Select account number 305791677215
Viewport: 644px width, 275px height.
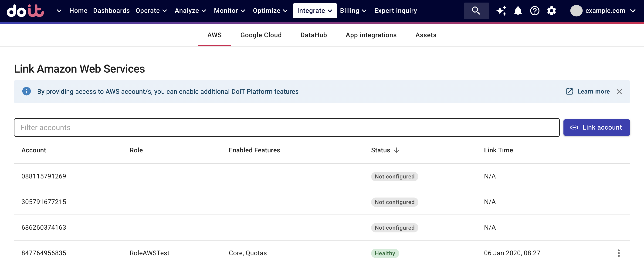click(x=44, y=202)
